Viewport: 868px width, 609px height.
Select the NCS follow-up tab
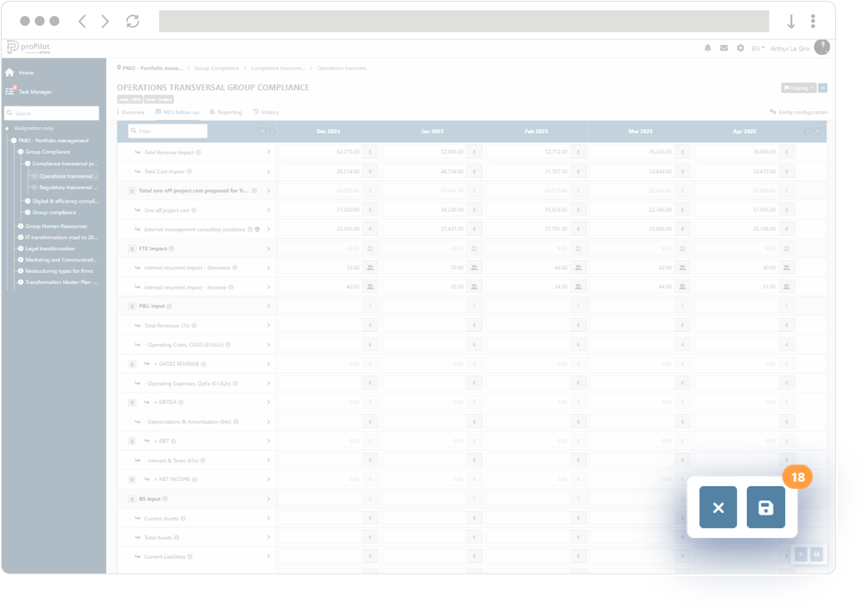(x=177, y=112)
